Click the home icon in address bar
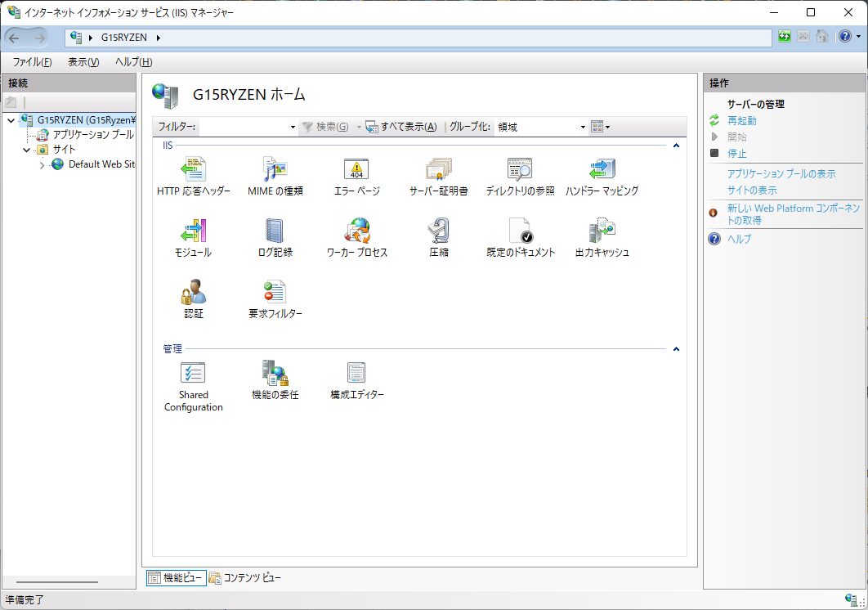This screenshot has height=610, width=868. tap(822, 37)
